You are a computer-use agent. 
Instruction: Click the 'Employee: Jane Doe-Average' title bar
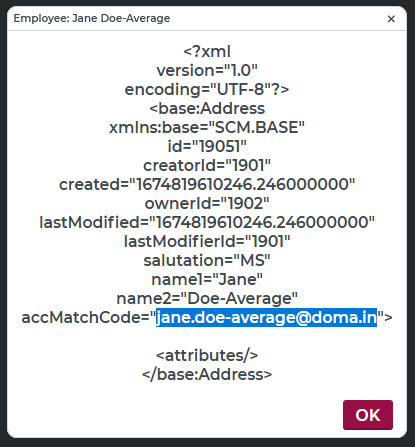coord(92,18)
